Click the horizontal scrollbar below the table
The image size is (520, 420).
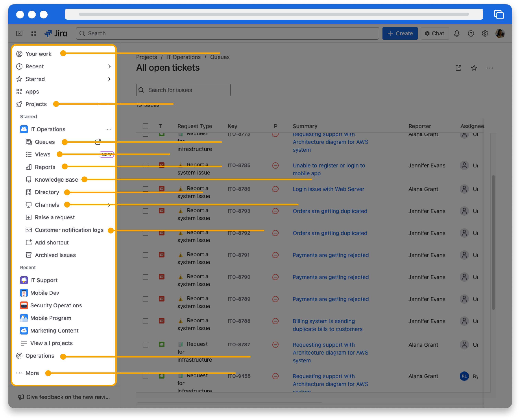pos(229,403)
